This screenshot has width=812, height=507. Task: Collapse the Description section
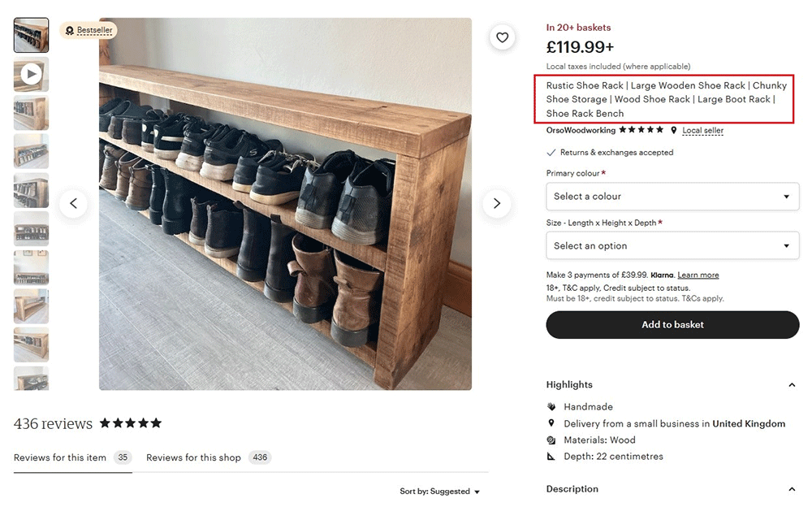(x=792, y=489)
